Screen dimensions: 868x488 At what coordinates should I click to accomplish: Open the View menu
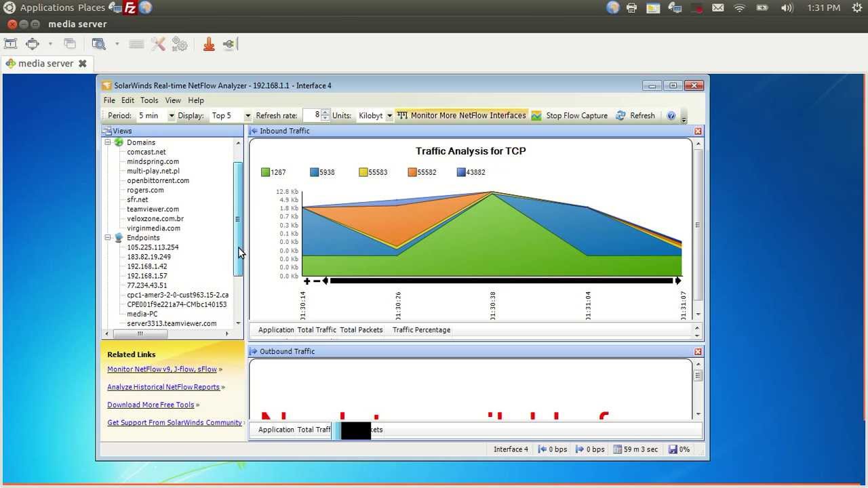pyautogui.click(x=173, y=100)
